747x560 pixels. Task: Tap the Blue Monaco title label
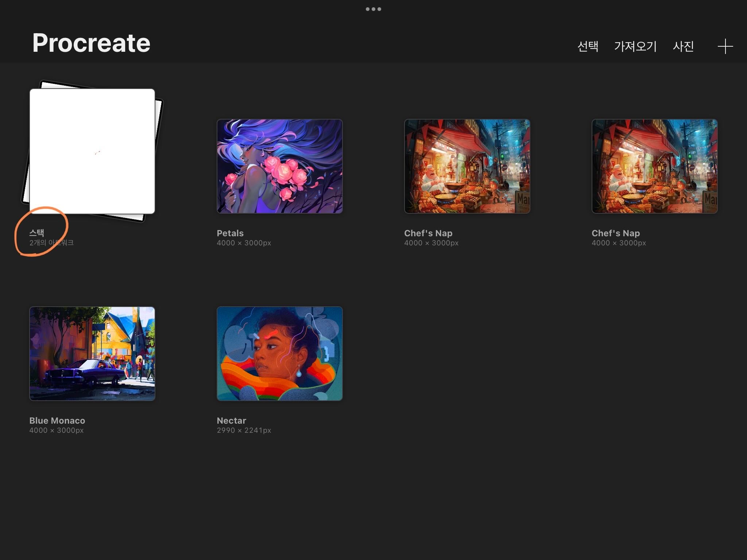pos(57,421)
